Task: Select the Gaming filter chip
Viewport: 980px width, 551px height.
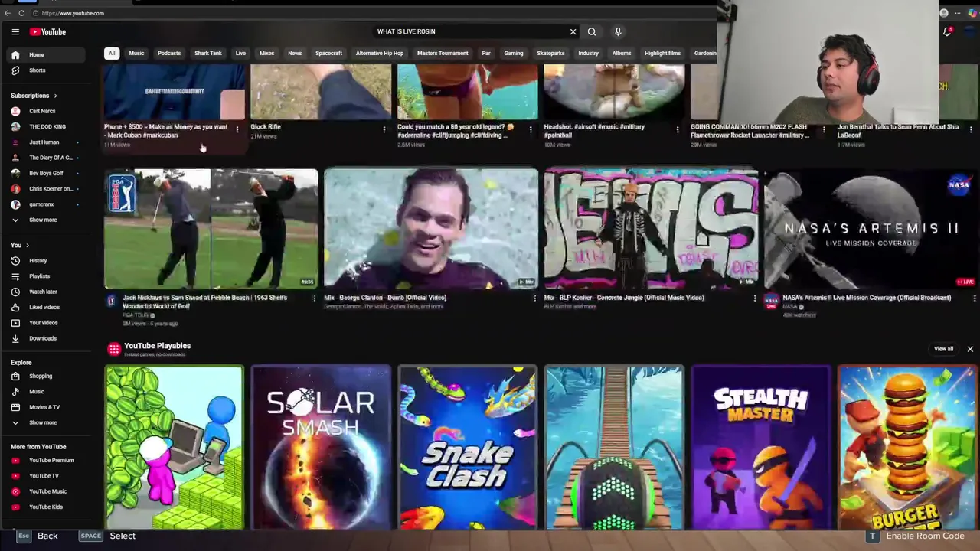Action: click(514, 54)
